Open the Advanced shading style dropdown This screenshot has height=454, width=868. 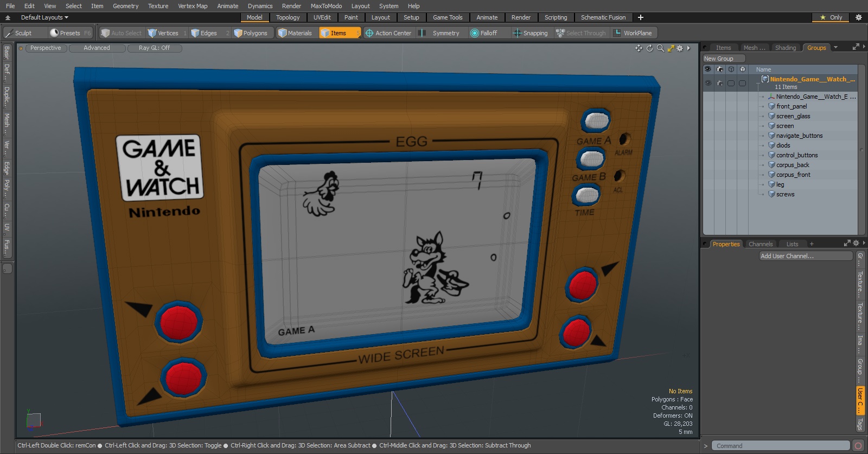[x=97, y=48]
